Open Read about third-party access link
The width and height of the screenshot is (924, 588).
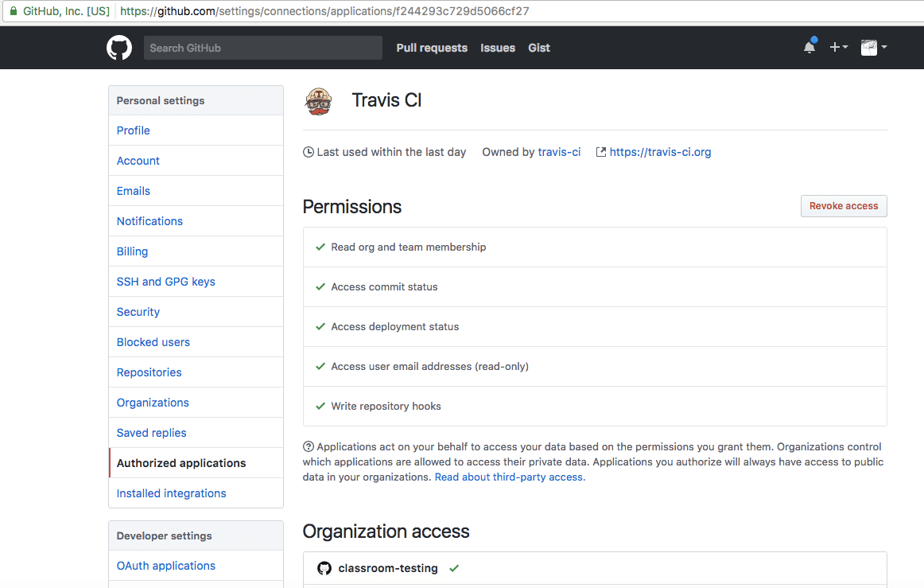click(x=510, y=477)
